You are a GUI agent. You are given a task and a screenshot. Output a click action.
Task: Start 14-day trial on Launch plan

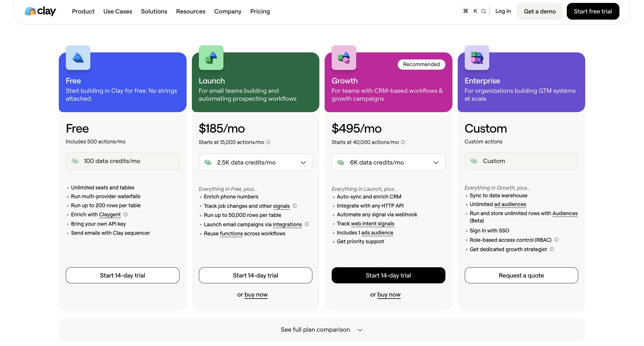255,275
